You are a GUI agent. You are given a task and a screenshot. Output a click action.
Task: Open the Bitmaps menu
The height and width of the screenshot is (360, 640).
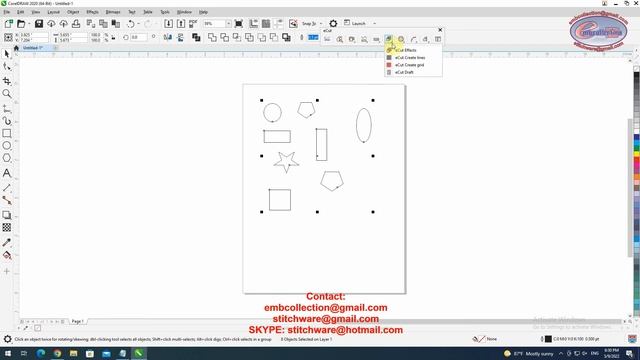pos(113,12)
